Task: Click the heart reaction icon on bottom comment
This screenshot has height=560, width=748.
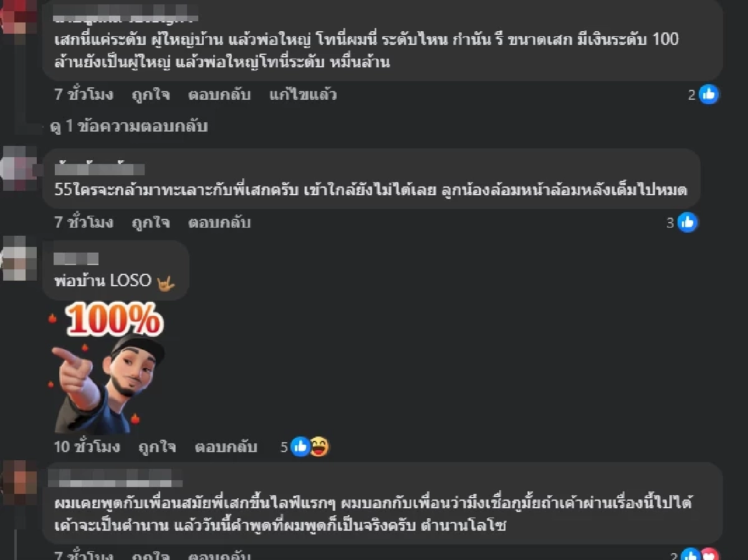Action: tap(709, 555)
